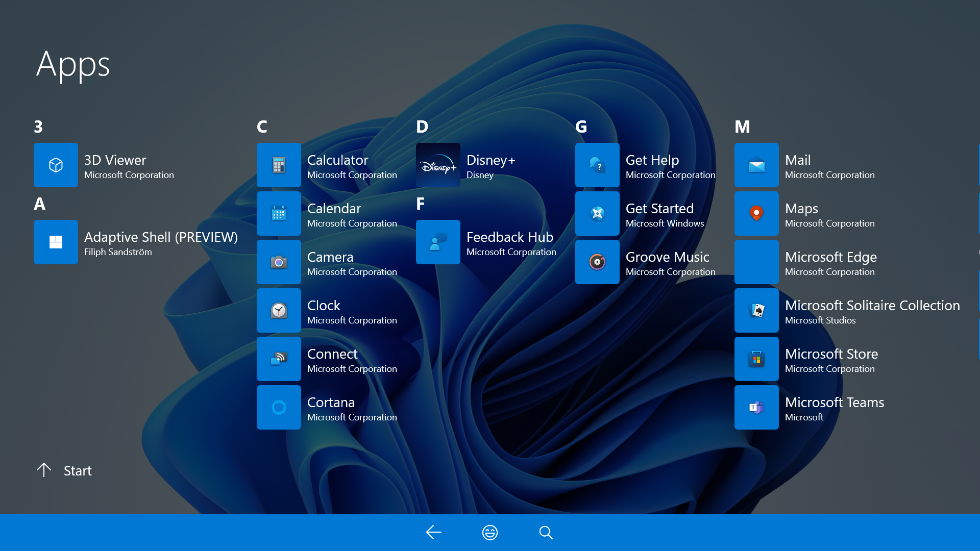The image size is (980, 551).
Task: Go back to Start via the Start label
Action: (x=78, y=470)
